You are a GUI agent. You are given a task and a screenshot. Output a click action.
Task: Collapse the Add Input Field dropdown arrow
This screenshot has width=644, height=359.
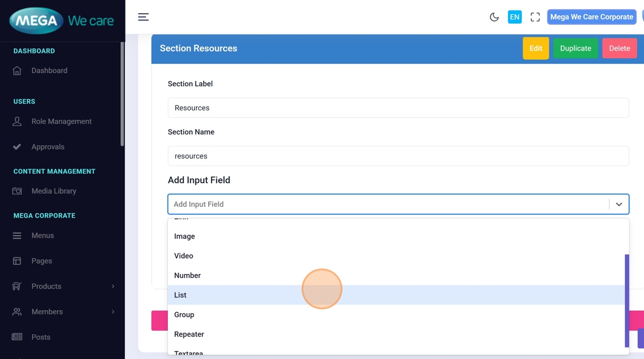tap(619, 204)
